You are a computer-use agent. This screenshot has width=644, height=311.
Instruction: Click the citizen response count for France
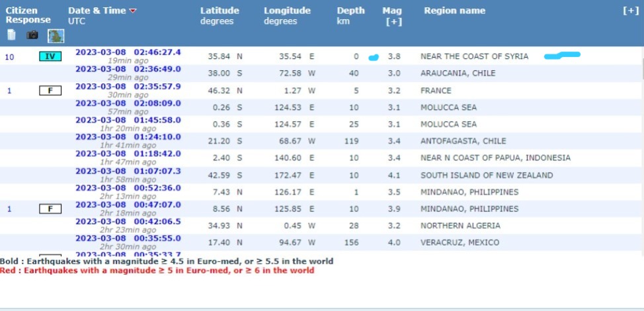(x=9, y=91)
